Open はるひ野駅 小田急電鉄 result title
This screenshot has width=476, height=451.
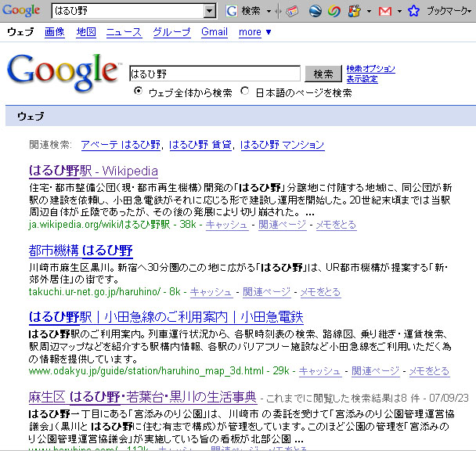click(166, 317)
